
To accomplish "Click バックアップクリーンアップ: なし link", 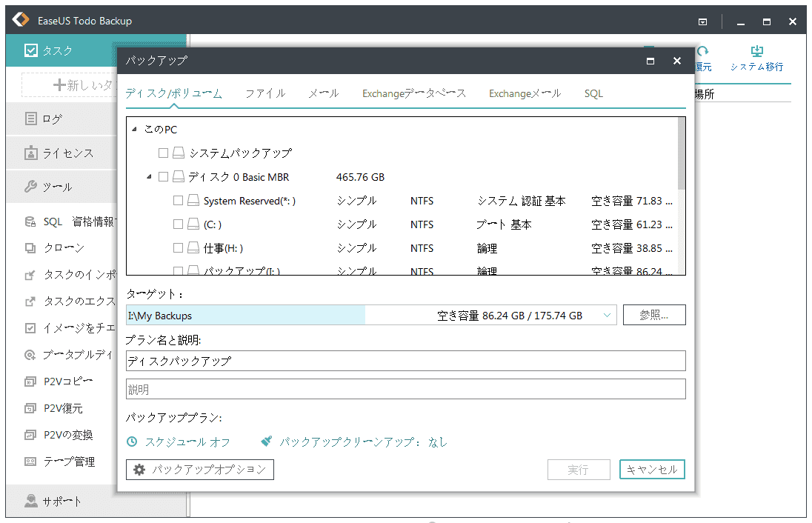I will (x=364, y=442).
